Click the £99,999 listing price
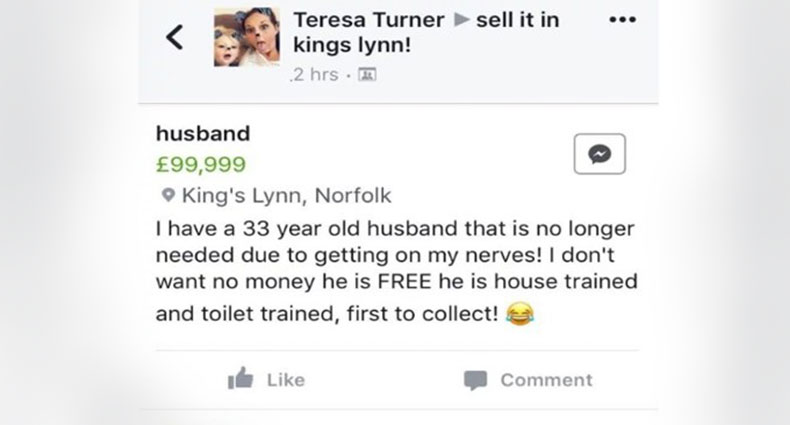790x425 pixels. tap(201, 164)
